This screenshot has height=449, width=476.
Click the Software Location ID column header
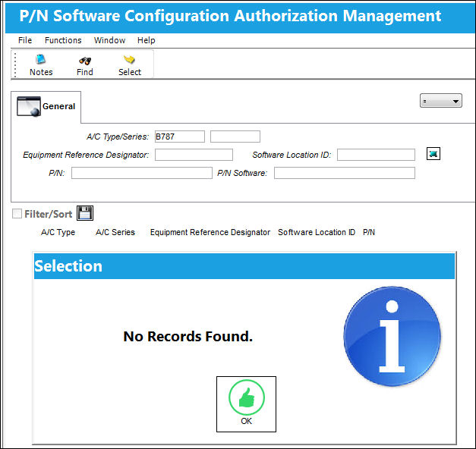coord(317,232)
